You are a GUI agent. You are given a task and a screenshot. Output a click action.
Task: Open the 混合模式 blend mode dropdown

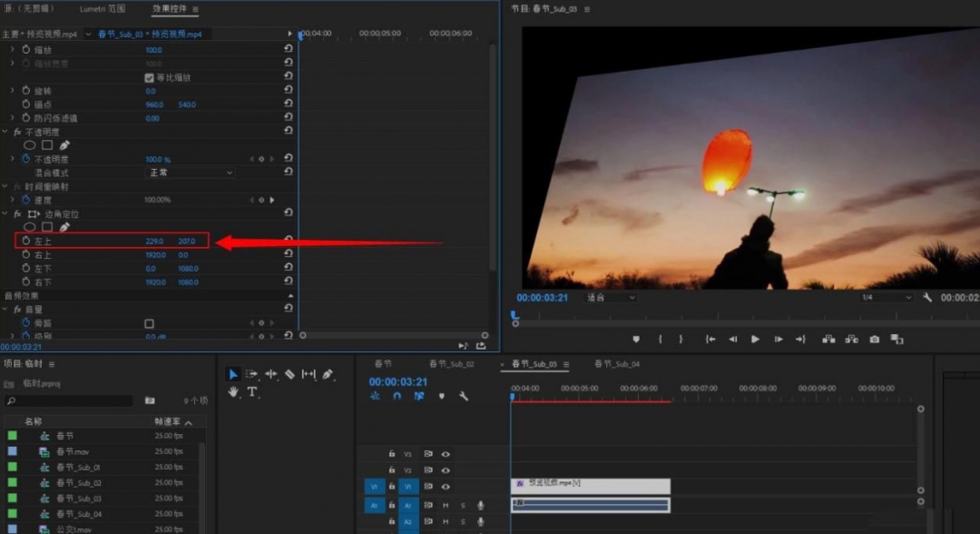191,173
